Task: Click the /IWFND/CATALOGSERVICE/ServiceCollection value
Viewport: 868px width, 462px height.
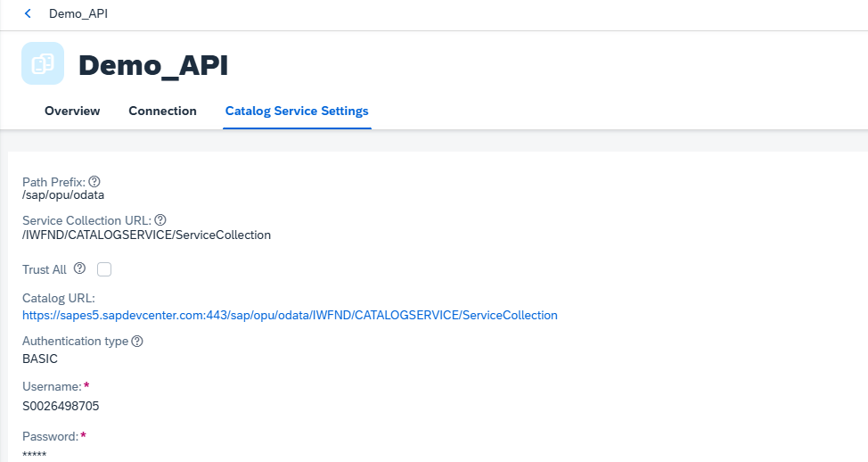Action: pos(146,235)
